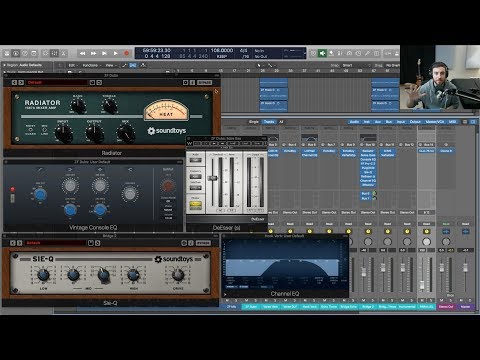Start playback with the Play button

(115, 53)
